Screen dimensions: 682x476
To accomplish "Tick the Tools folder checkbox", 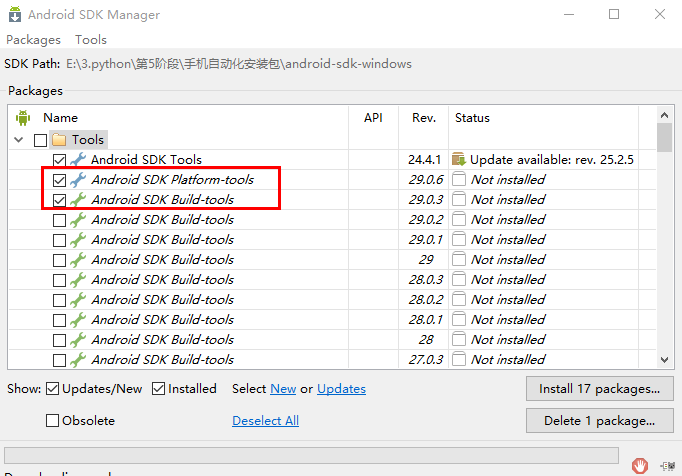I will coord(40,140).
